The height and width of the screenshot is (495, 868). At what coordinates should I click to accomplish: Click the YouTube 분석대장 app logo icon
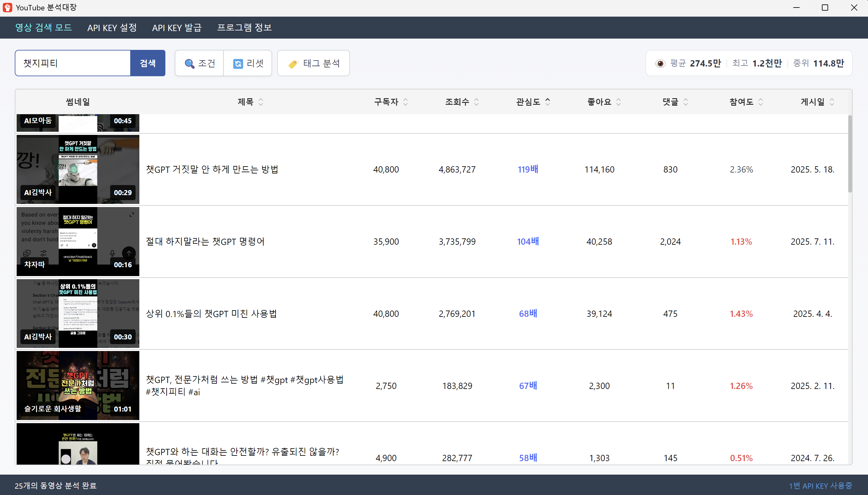8,8
